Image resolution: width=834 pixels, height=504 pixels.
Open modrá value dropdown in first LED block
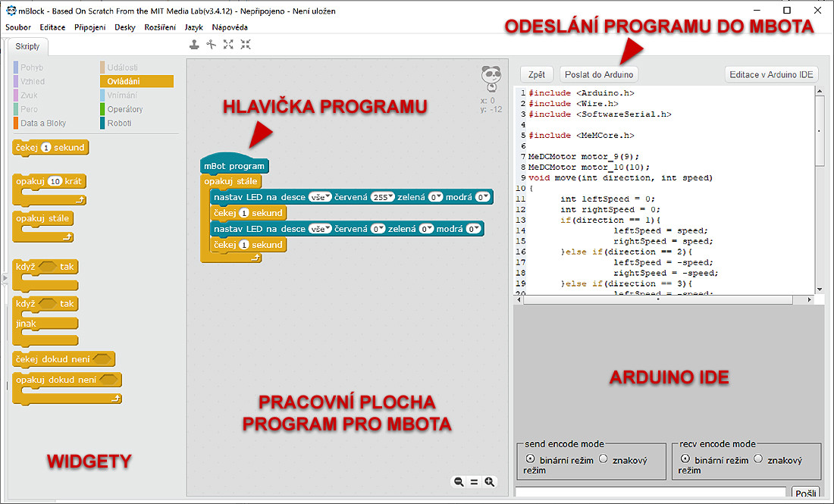482,197
